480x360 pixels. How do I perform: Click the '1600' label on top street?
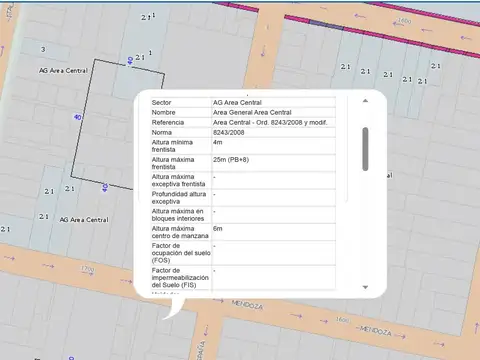pyautogui.click(x=404, y=21)
